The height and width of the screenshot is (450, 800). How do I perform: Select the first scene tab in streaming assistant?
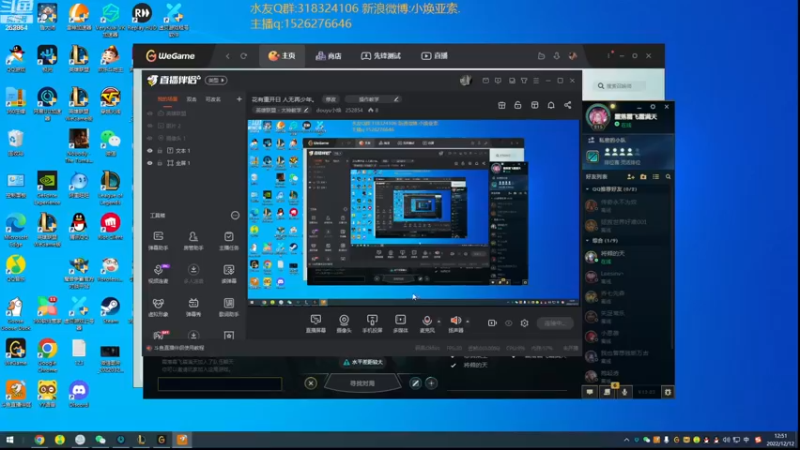click(167, 99)
